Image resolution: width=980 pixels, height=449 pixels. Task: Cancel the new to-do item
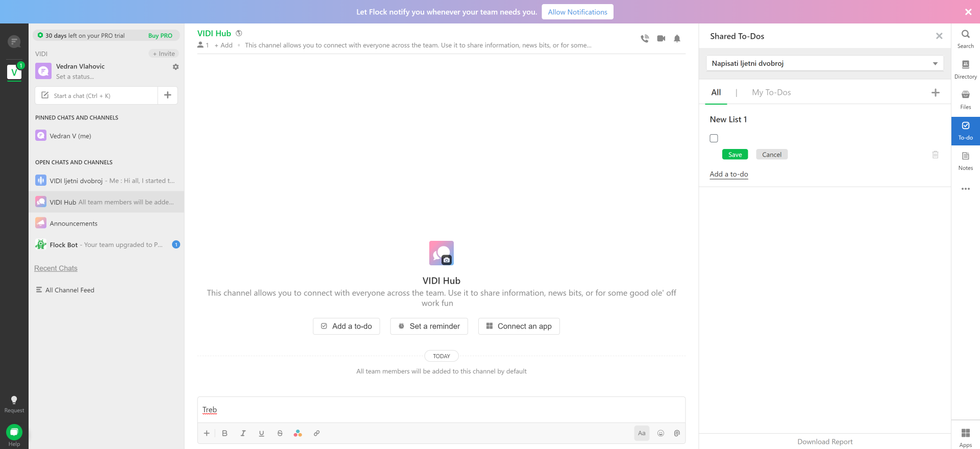pyautogui.click(x=772, y=155)
